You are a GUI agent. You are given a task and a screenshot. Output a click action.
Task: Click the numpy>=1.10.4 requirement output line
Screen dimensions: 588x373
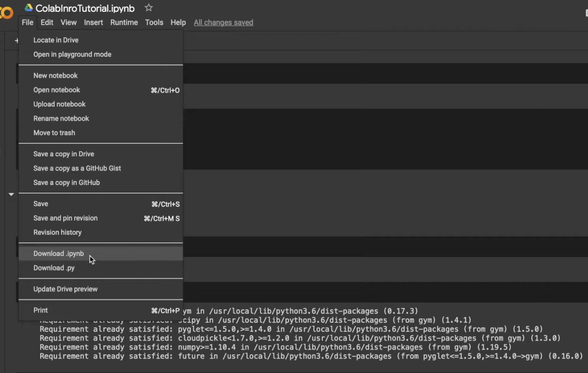coord(276,347)
